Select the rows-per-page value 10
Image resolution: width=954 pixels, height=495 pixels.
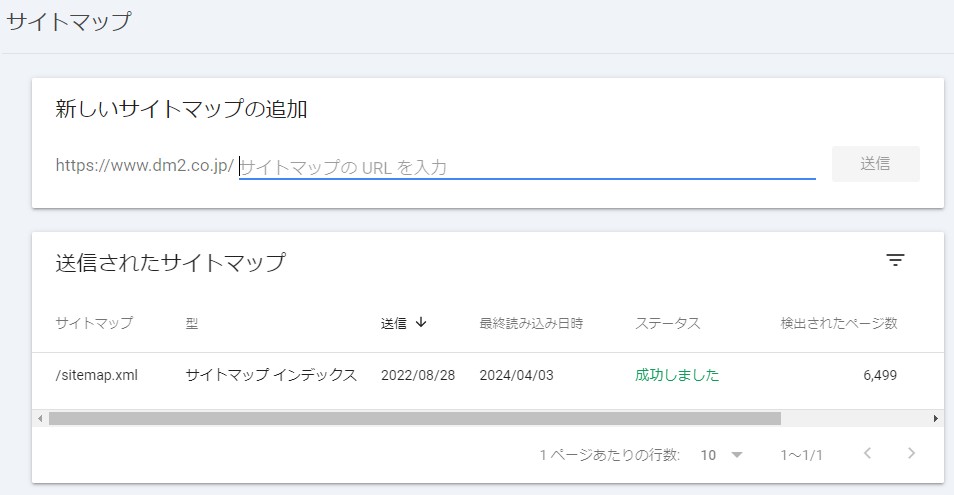[708, 455]
